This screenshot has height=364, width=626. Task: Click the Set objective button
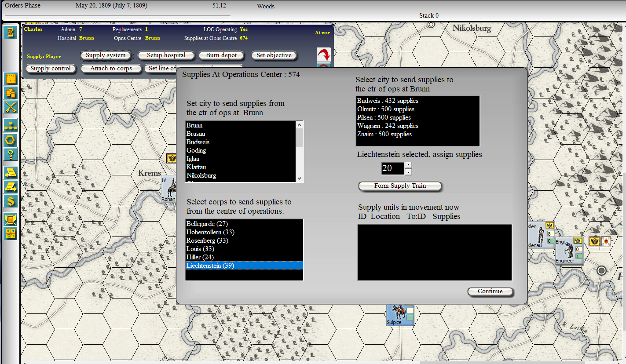point(274,55)
